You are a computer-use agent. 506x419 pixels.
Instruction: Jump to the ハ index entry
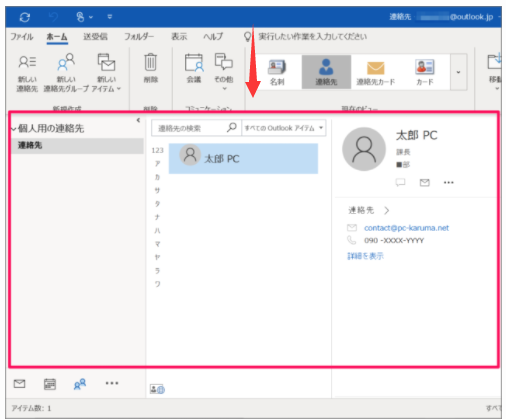[157, 230]
